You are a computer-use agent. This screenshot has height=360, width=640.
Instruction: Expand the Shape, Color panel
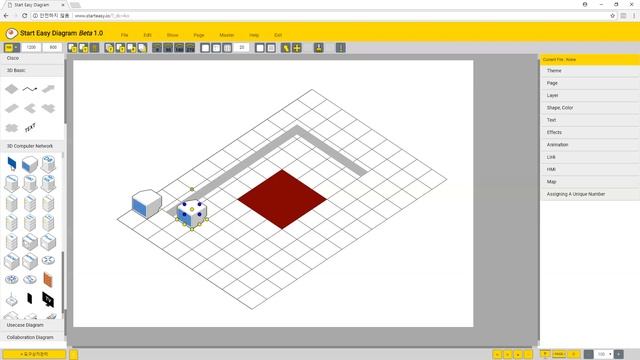coord(590,108)
